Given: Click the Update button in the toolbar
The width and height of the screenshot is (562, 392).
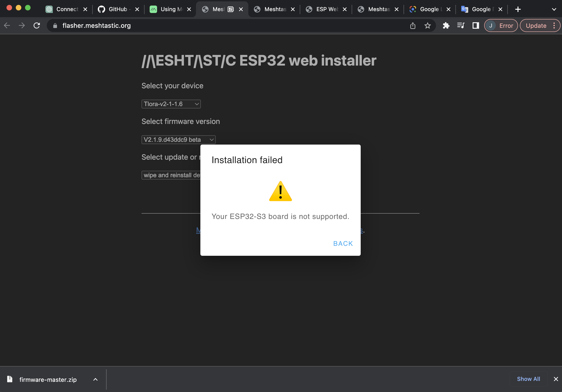Looking at the screenshot, I should click(536, 25).
